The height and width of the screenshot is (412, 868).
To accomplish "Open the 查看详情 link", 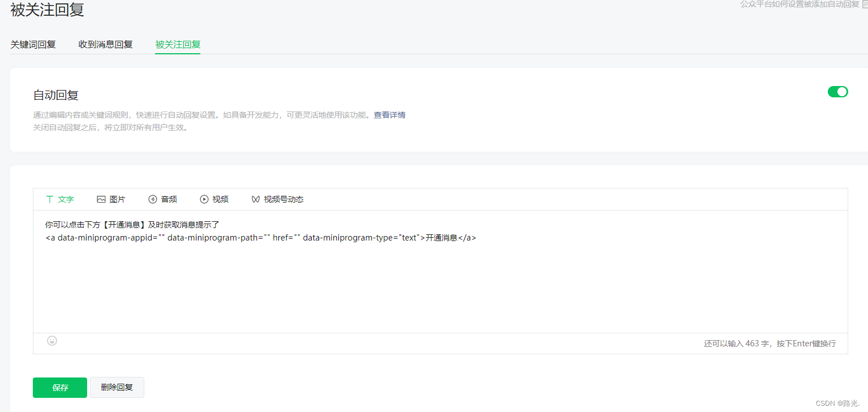I will [389, 115].
